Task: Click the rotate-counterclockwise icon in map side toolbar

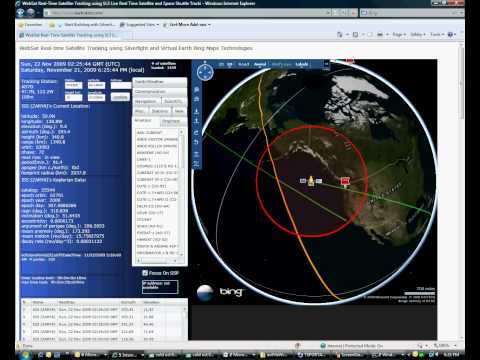Action: (197, 142)
